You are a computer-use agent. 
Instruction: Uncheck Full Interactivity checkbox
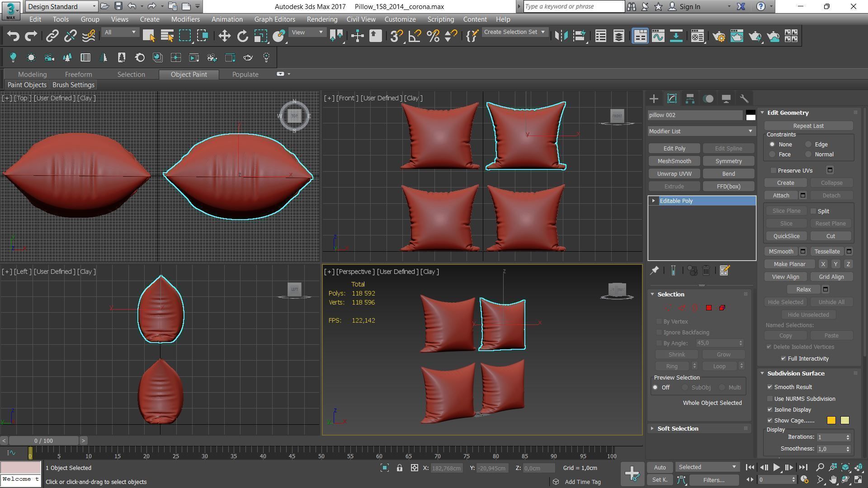coord(783,358)
